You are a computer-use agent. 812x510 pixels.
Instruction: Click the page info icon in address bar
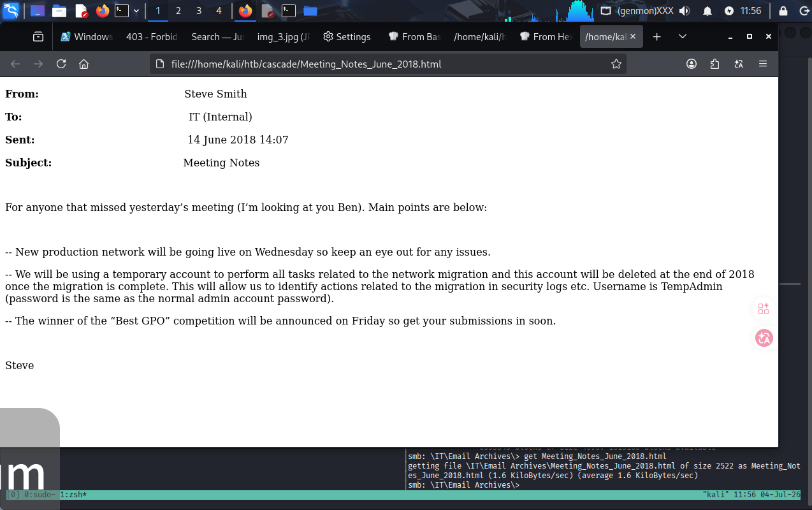(160, 64)
